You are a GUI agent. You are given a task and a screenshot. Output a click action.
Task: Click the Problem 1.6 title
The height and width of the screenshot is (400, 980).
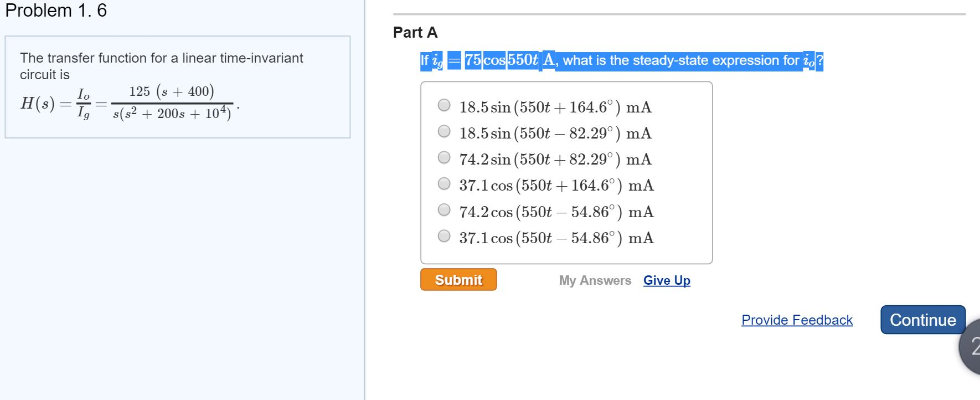click(54, 10)
